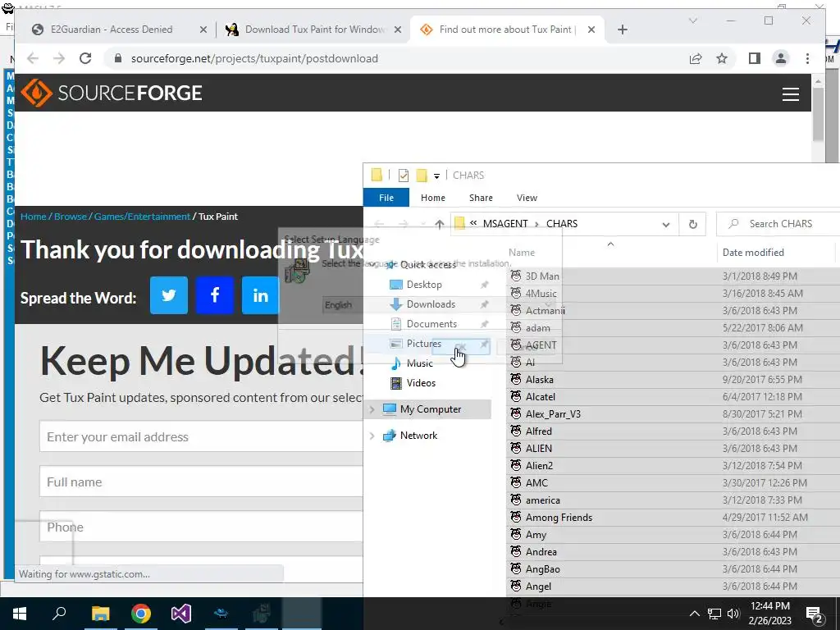
Task: Open taskbar search
Action: pos(59,614)
